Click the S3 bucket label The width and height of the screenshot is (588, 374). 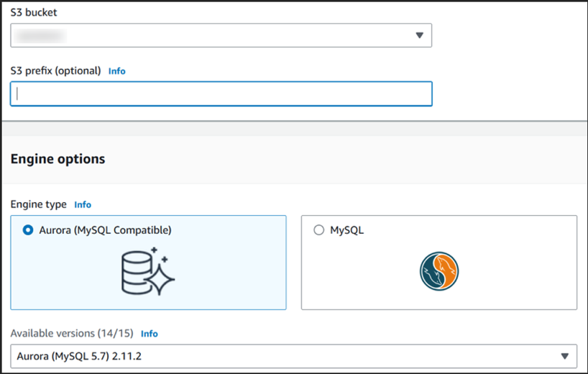click(34, 12)
